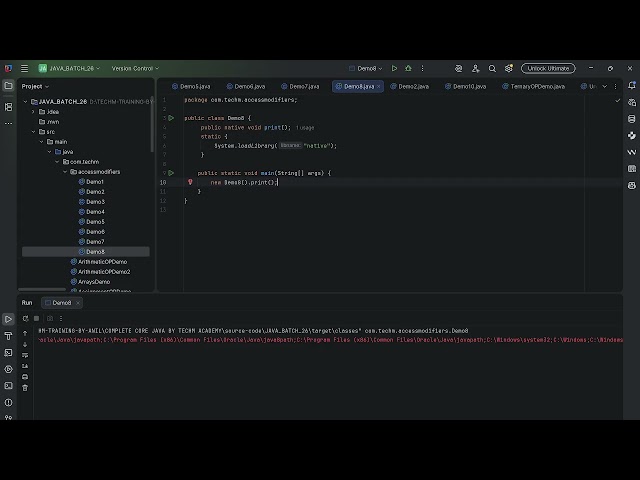Rerun Demo8 in Run panel
640x480 pixels.
point(25,318)
